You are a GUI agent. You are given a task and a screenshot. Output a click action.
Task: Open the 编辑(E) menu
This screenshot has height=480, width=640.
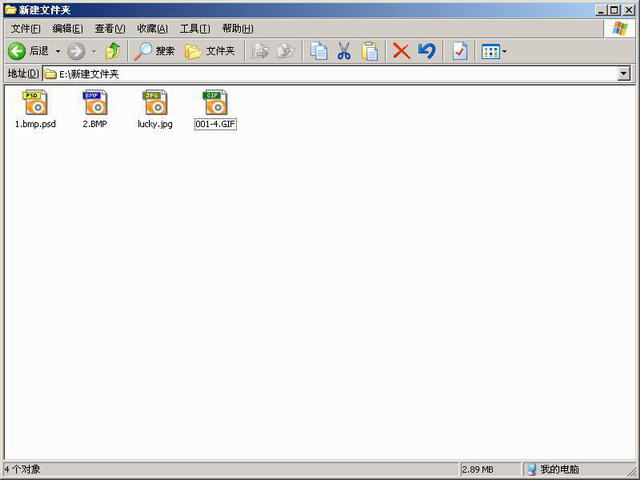[68, 29]
